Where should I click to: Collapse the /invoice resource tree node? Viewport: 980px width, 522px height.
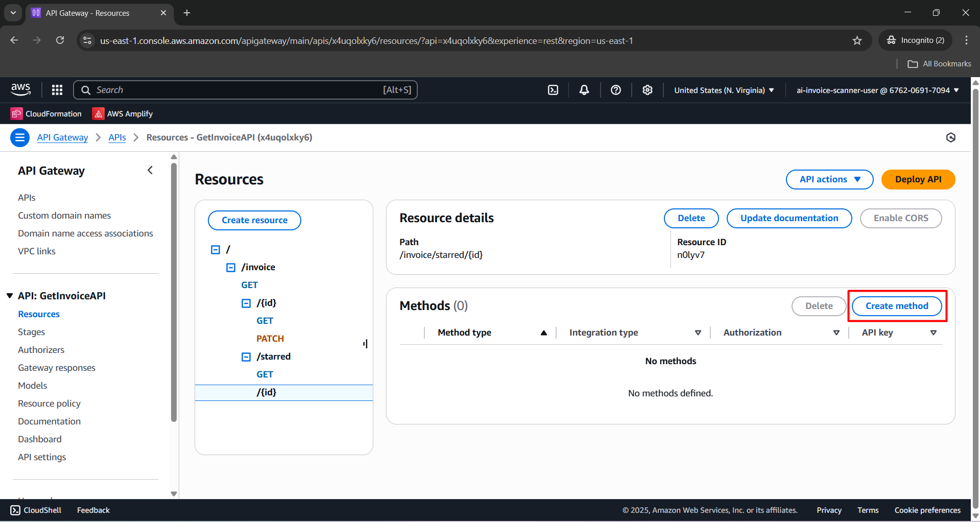(x=231, y=268)
